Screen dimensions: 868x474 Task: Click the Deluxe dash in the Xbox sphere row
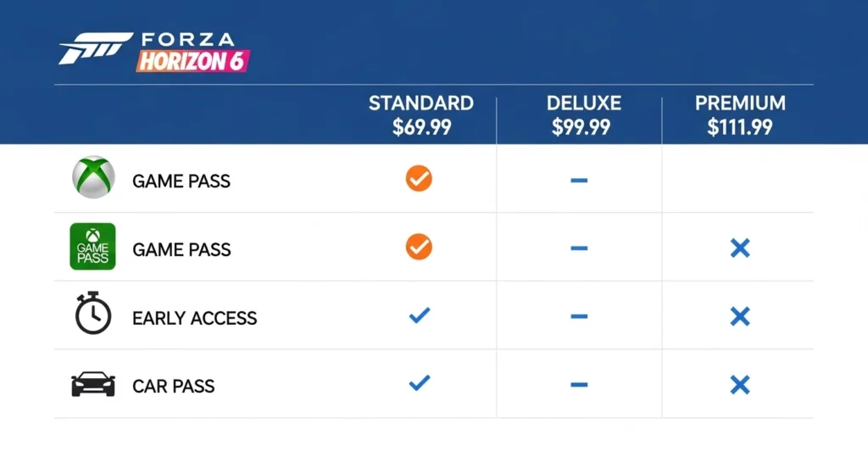(579, 180)
